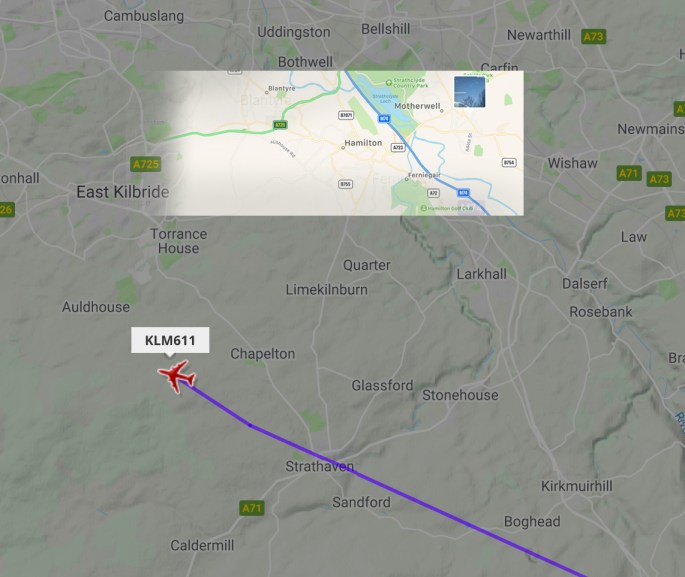
Task: Select the East Kilbride place label
Action: coord(123,192)
